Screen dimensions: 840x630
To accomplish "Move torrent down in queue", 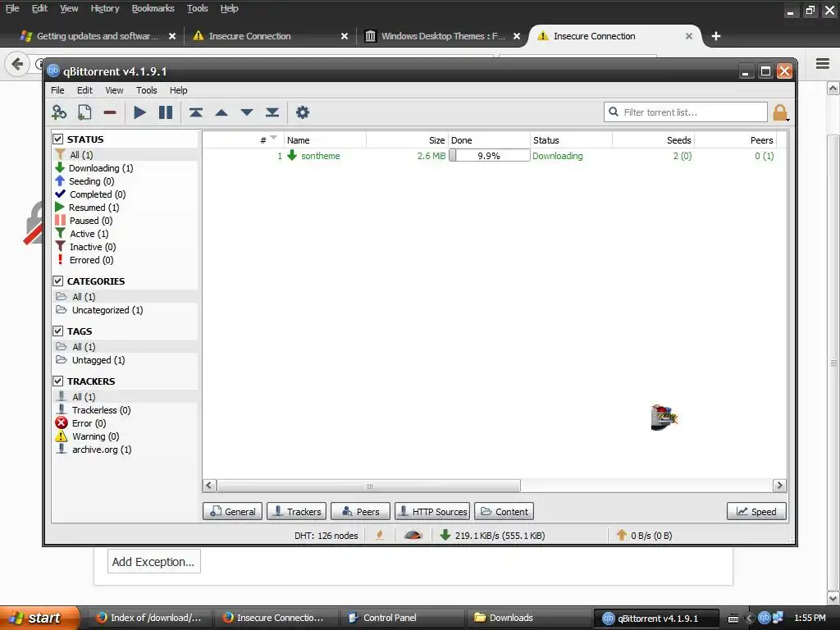I will (x=246, y=112).
